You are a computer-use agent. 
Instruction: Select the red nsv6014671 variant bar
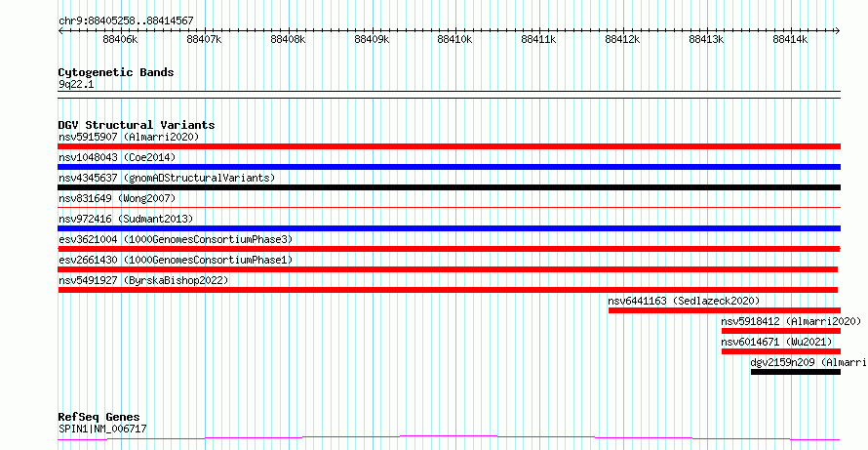[x=781, y=351]
